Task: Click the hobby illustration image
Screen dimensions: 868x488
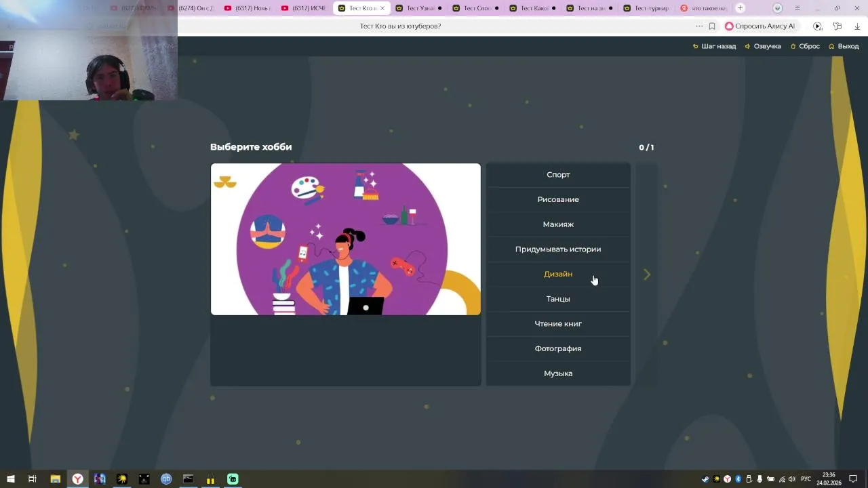Action: click(346, 239)
